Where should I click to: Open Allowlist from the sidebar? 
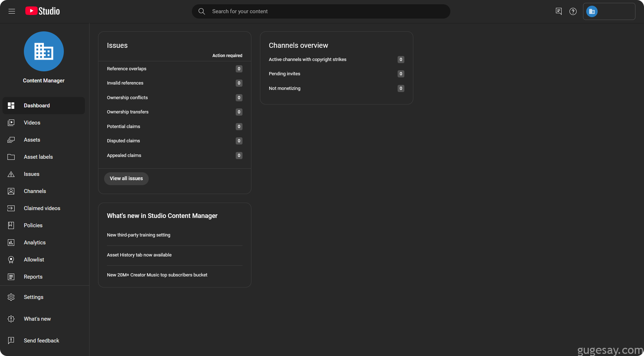pyautogui.click(x=44, y=260)
